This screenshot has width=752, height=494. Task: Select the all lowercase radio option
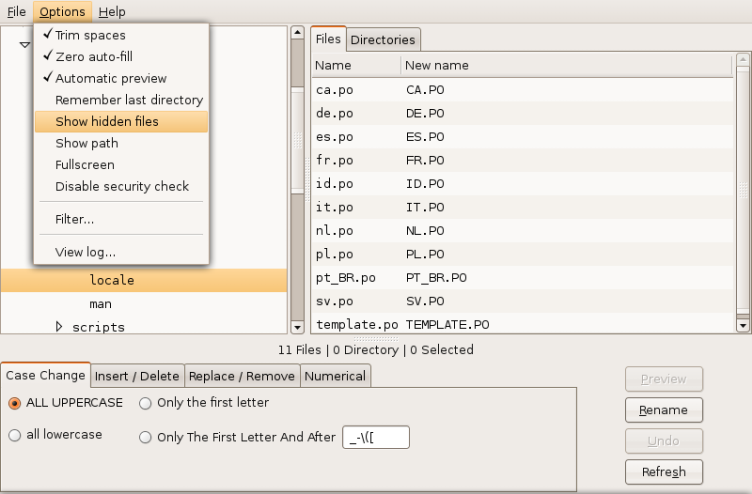coord(15,435)
